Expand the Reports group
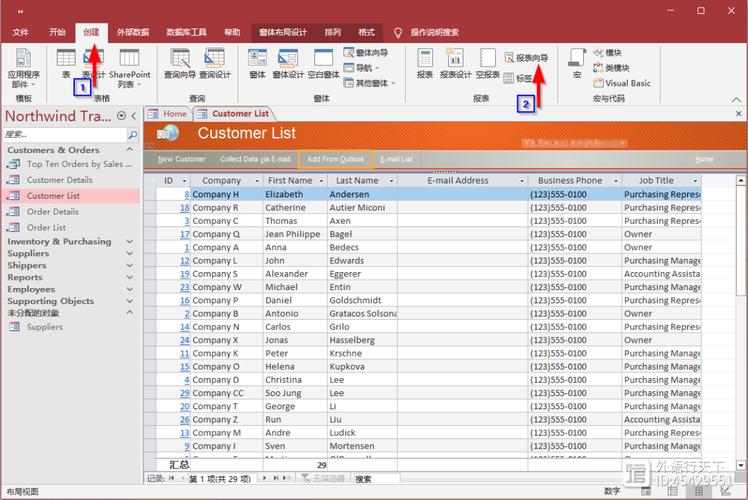 [130, 277]
